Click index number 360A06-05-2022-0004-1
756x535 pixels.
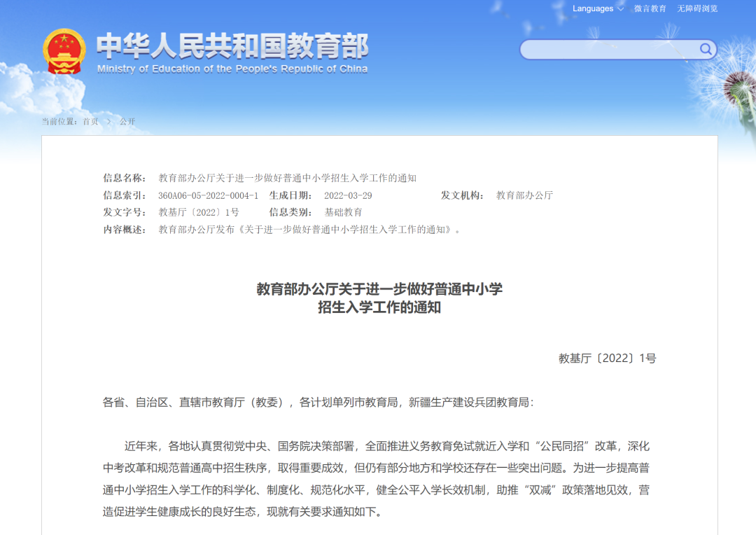pos(208,195)
